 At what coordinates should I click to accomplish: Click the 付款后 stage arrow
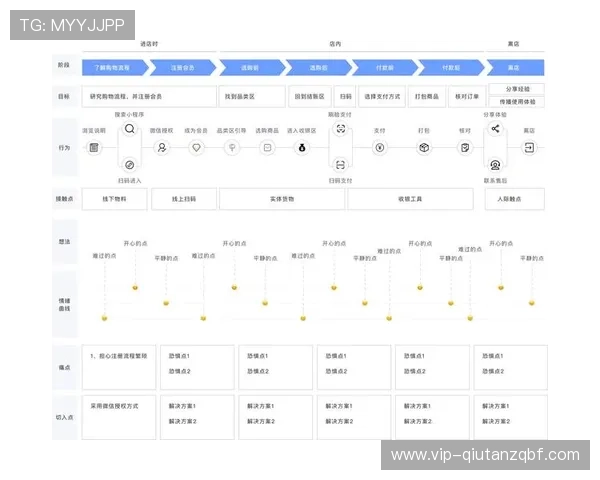pyautogui.click(x=452, y=68)
